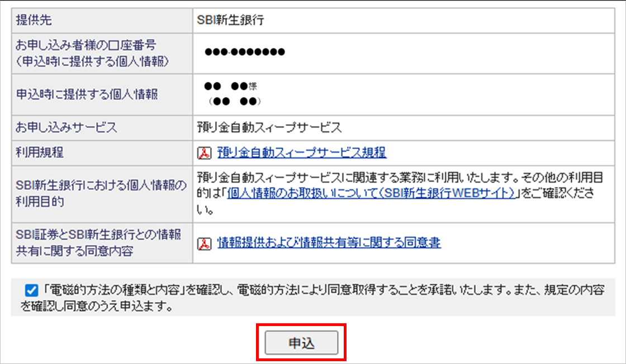Click 預り金自動スィープサービス service value

[269, 128]
